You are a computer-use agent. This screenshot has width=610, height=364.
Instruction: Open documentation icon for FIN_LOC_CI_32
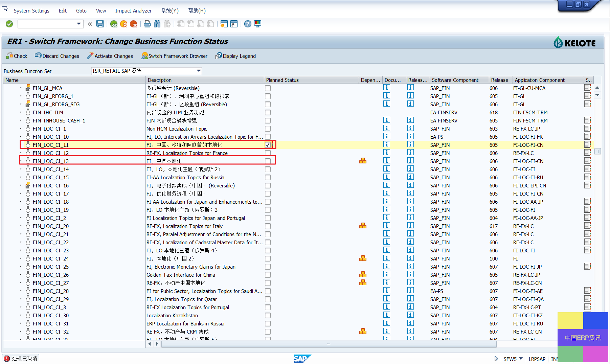click(387, 331)
